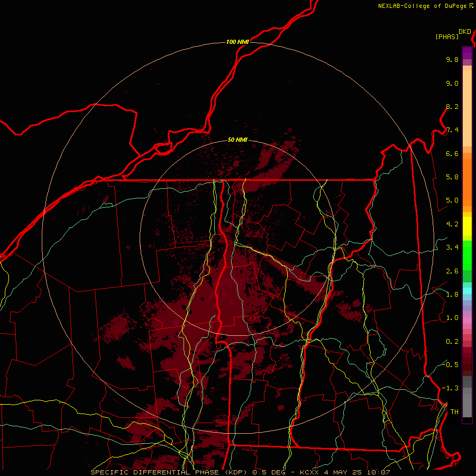Click the 3.4 value on color scale
The width and height of the screenshot is (476, 476).
pos(452,248)
